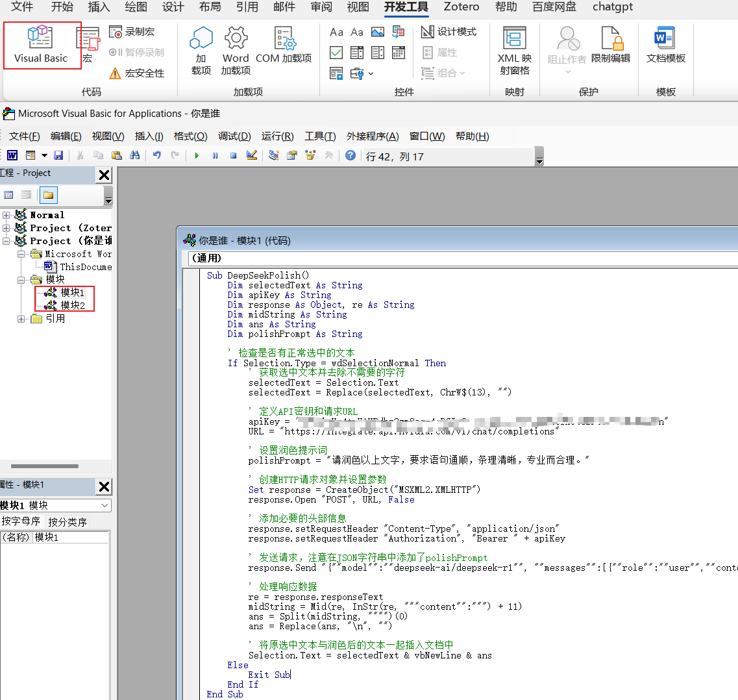Select the 按字母序 properties tab
This screenshot has height=700, width=738.
pyautogui.click(x=21, y=521)
